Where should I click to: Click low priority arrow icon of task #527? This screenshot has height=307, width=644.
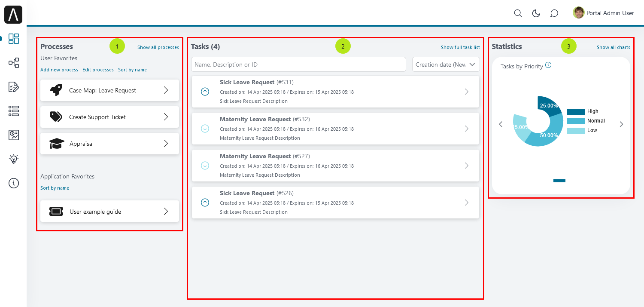point(205,166)
